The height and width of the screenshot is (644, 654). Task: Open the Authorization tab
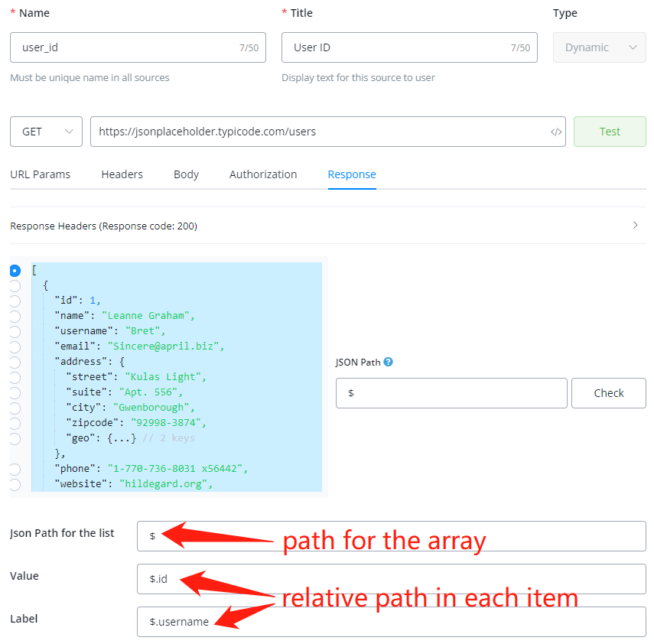(263, 174)
